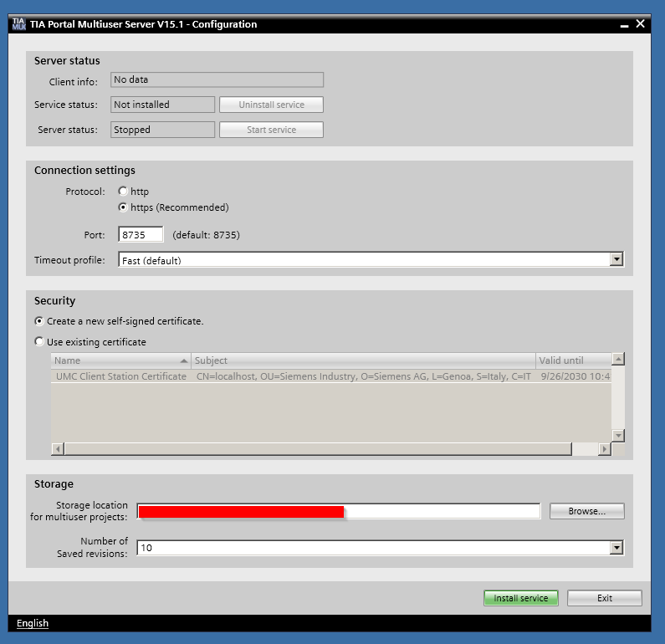
Task: Click the (default: 8735) port hint text
Action: [x=206, y=235]
